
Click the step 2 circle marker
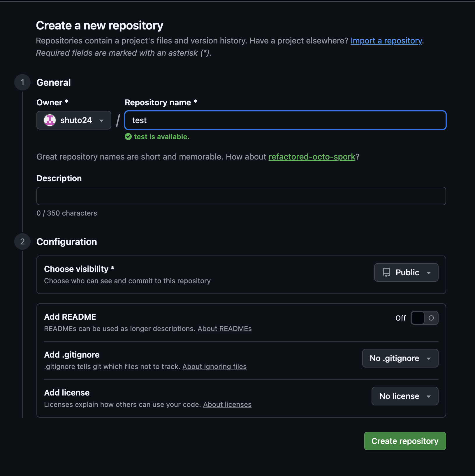point(22,242)
